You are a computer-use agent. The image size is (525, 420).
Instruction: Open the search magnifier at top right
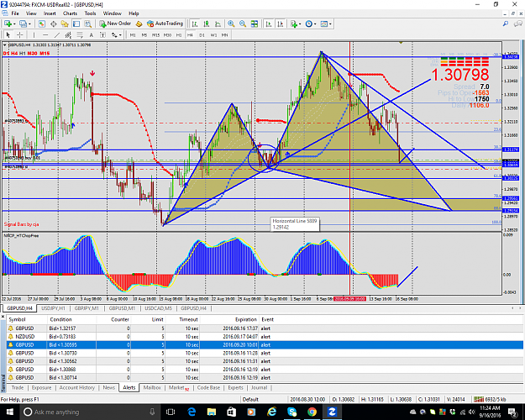(x=506, y=24)
